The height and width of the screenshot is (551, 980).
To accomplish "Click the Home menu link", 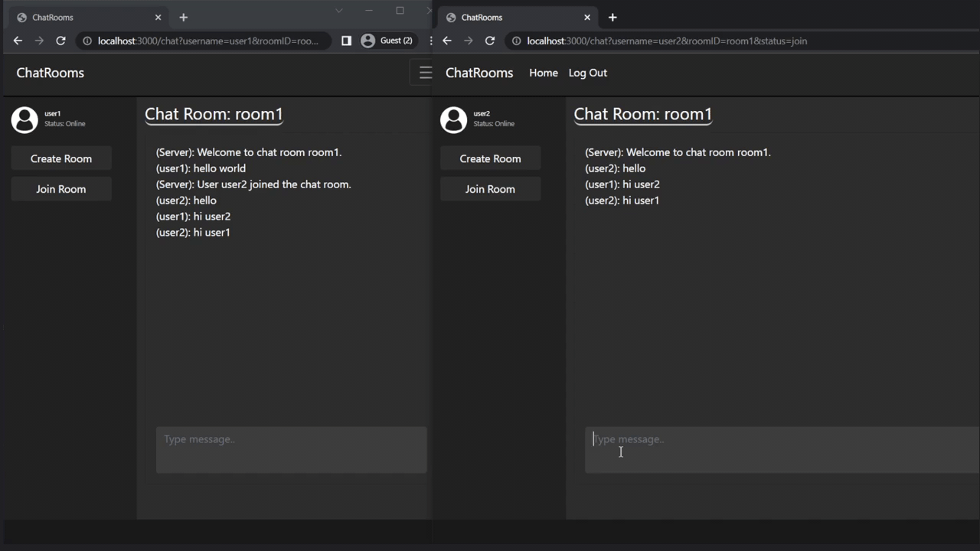I will 544,72.
